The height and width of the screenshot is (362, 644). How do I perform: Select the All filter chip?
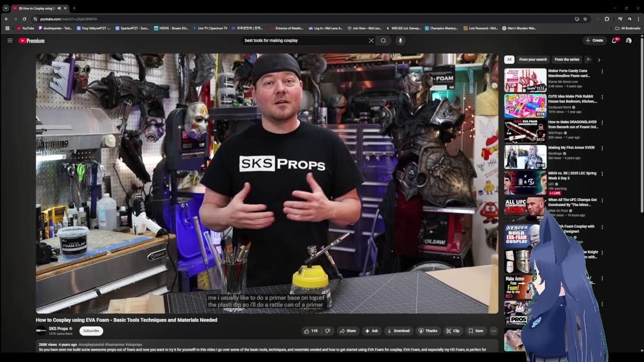pos(509,59)
